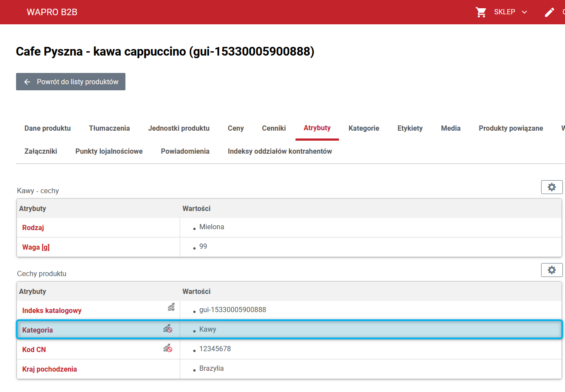Open the Waga [g] attribute link
565x392 pixels.
tap(36, 247)
